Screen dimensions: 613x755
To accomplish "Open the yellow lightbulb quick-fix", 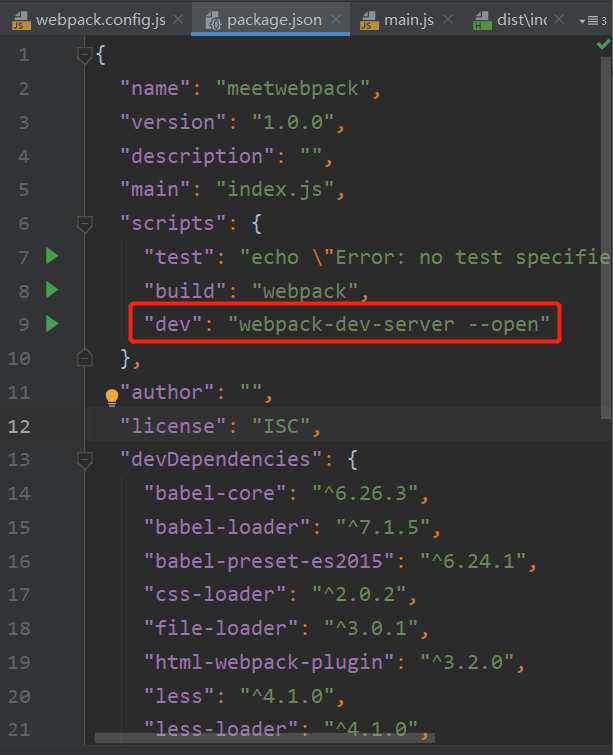I will click(x=112, y=397).
